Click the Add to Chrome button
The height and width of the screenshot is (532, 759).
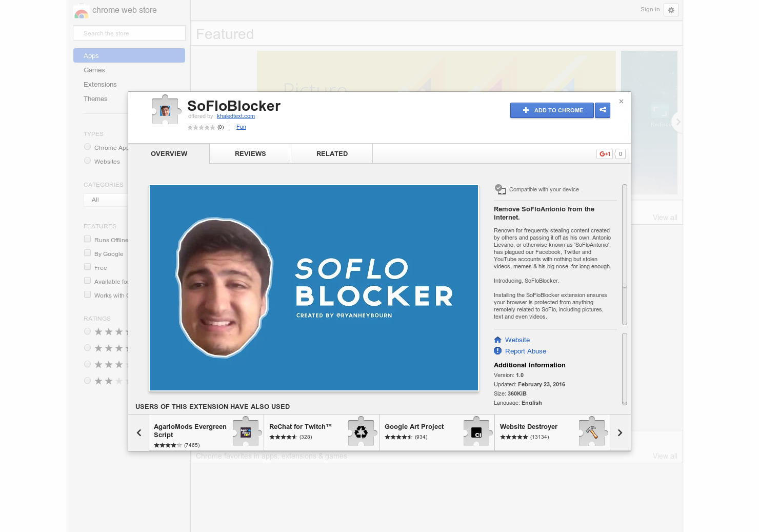point(552,110)
